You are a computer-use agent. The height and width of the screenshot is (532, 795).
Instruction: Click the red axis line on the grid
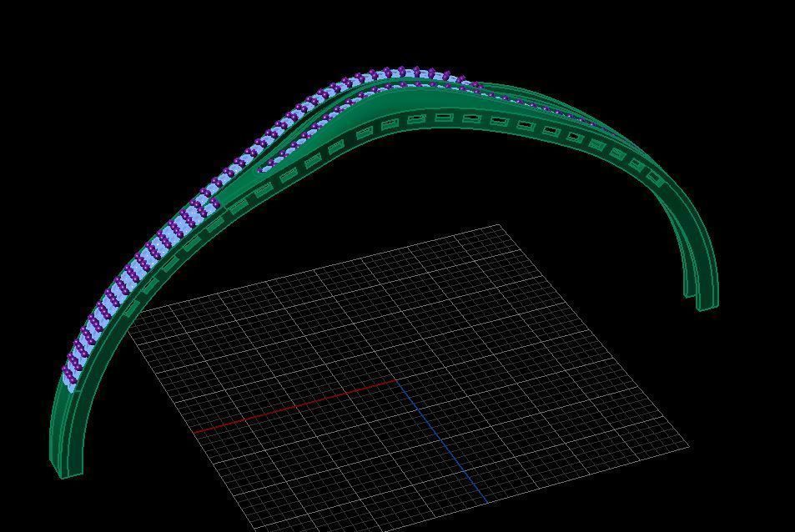[x=295, y=406]
